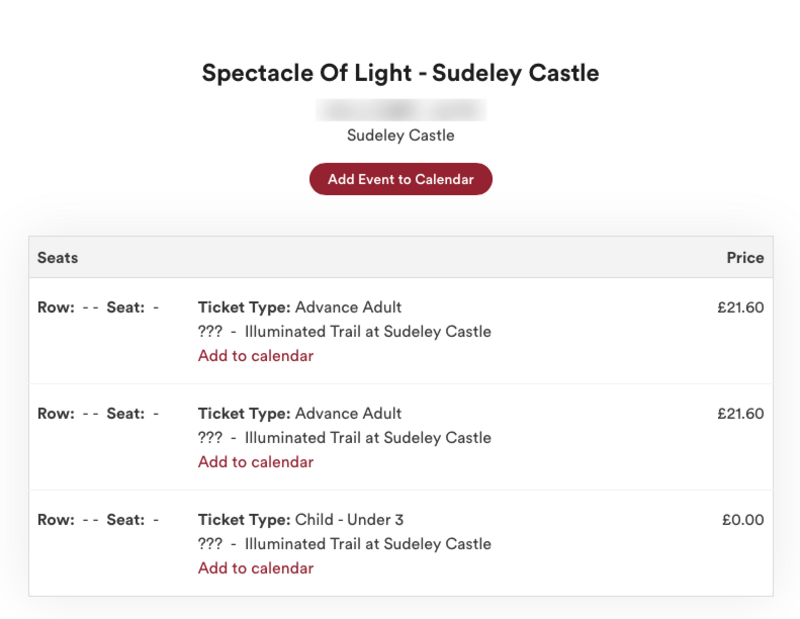The width and height of the screenshot is (800, 619).
Task: Add first Advance Adult ticket to calendar
Action: pyautogui.click(x=256, y=356)
